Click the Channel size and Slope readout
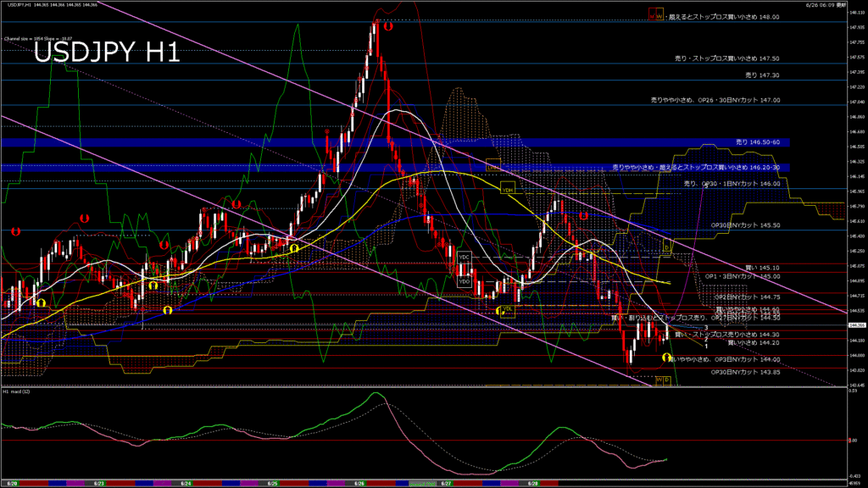Image resolution: width=868 pixels, height=488 pixels. tap(38, 39)
